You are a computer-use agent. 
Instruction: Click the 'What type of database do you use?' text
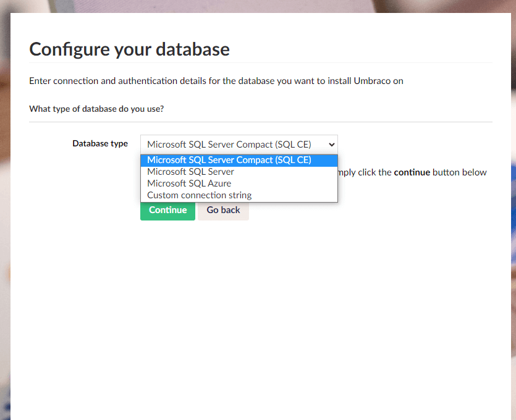point(96,109)
